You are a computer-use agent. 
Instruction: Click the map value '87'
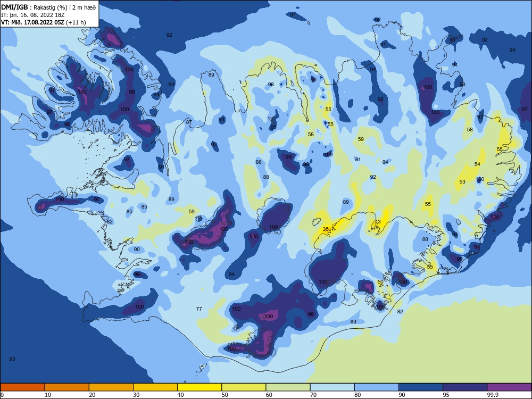coord(189,122)
